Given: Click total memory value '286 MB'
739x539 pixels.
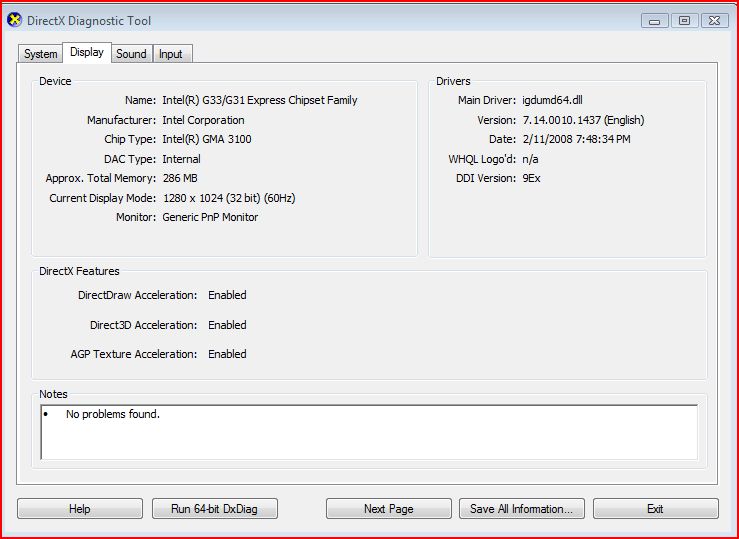Looking at the screenshot, I should pyautogui.click(x=180, y=179).
